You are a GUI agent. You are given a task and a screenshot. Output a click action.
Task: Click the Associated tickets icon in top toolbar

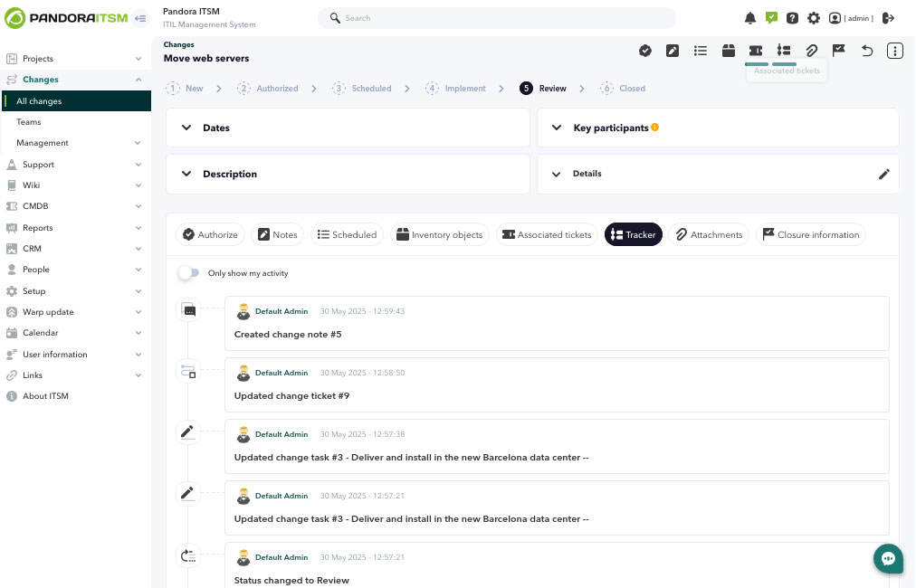[x=756, y=51]
